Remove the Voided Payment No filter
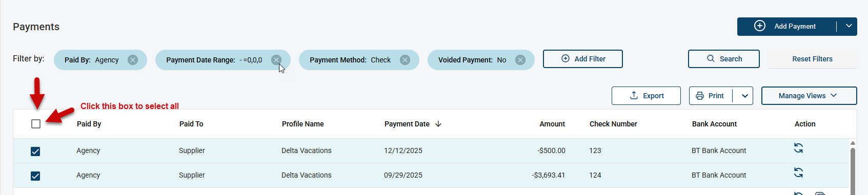868x195 pixels. 520,60
